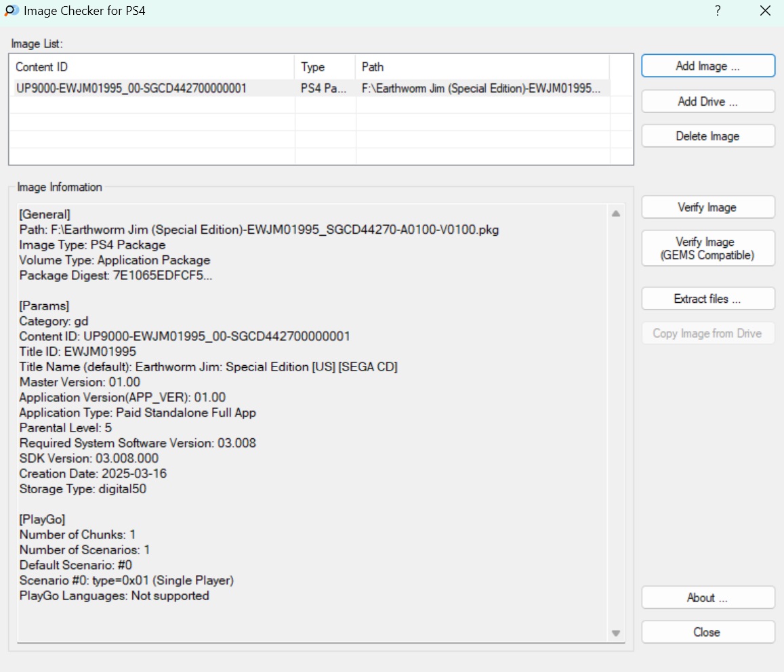Click the Path column header
The image size is (784, 672).
pos(481,67)
